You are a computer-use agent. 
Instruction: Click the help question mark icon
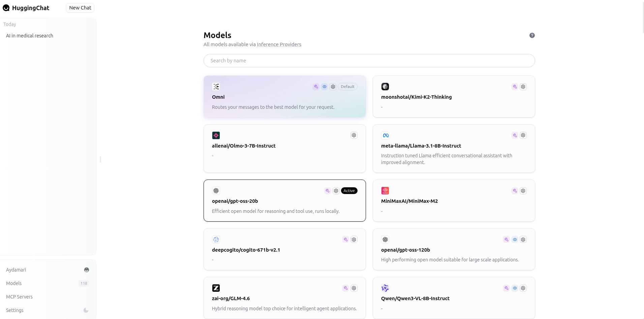532,35
